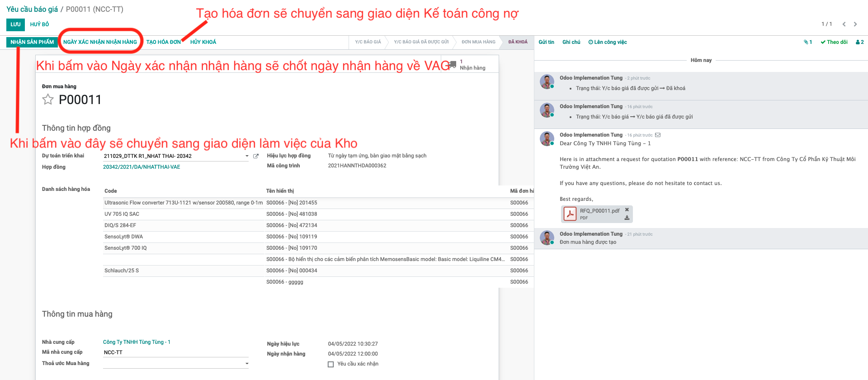Click the LƯU save button
The height and width of the screenshot is (380, 868).
(x=16, y=24)
